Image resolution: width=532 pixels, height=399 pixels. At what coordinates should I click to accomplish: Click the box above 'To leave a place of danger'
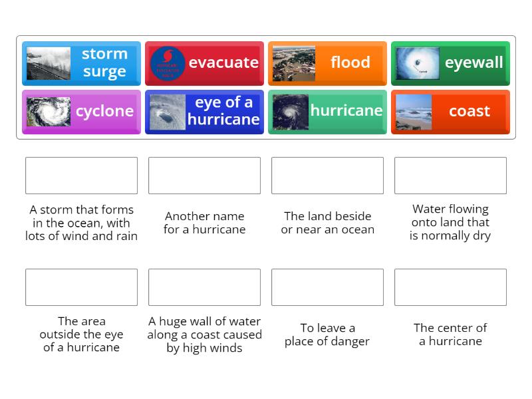point(327,287)
